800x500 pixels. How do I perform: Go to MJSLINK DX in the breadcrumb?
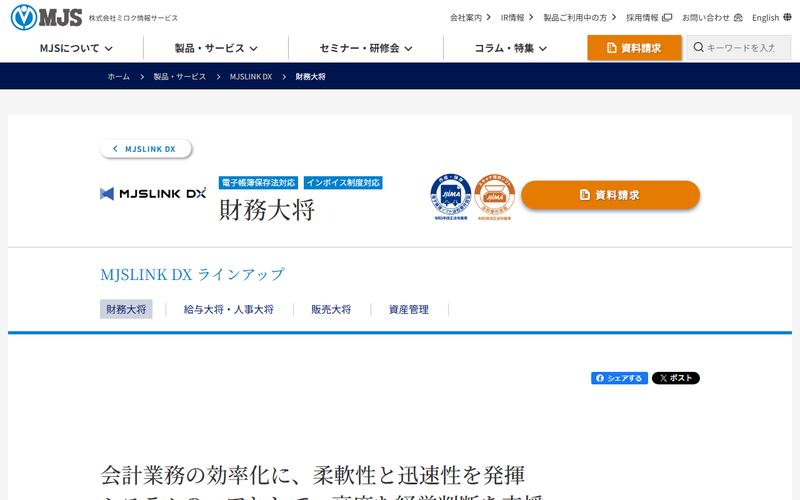click(x=251, y=77)
